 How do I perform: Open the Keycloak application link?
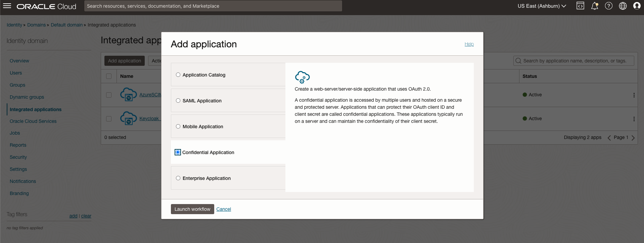150,118
